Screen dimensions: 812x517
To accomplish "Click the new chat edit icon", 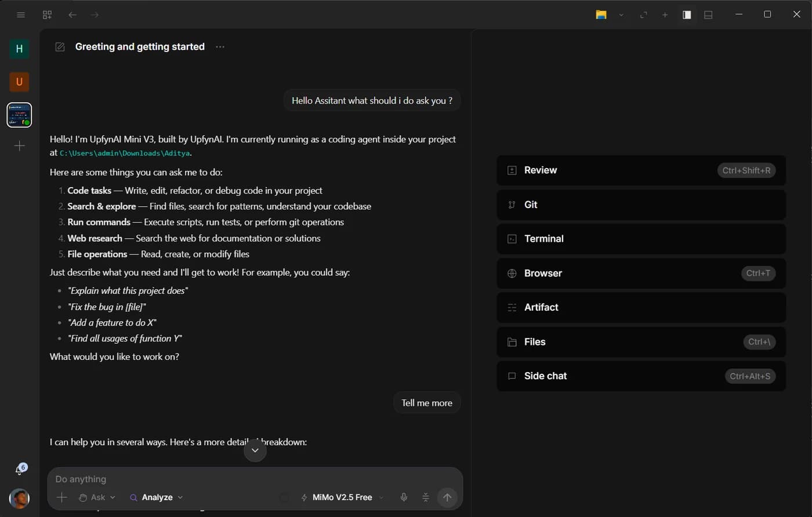I will (60, 47).
